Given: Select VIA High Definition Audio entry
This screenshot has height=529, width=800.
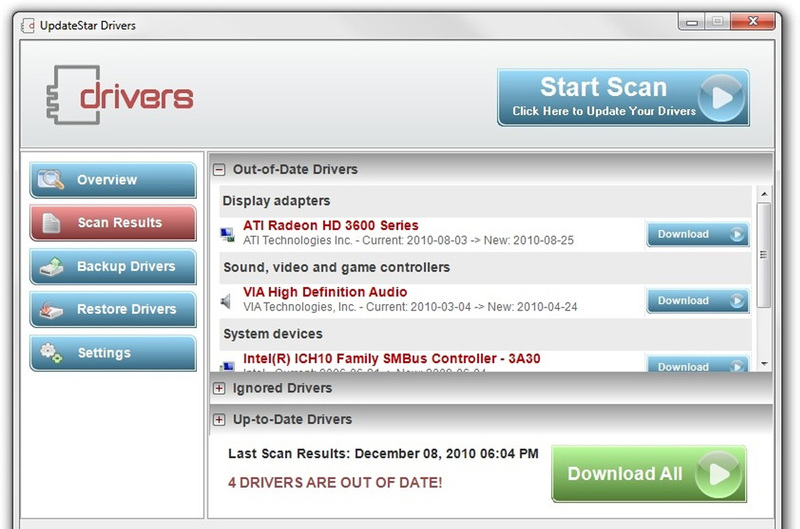Looking at the screenshot, I should click(325, 292).
